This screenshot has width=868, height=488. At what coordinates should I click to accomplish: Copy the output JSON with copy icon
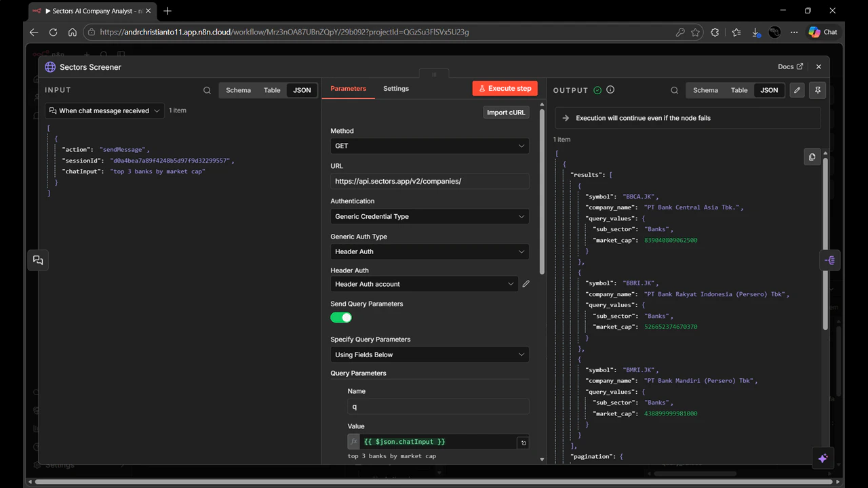[812, 157]
